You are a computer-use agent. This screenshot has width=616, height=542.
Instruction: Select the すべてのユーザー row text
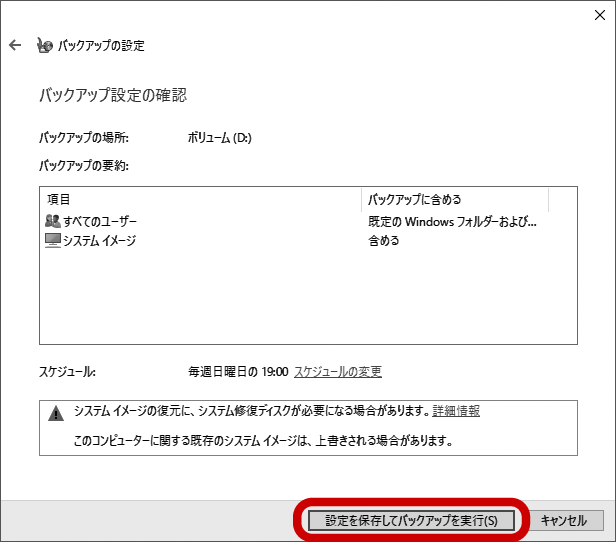coord(101,221)
